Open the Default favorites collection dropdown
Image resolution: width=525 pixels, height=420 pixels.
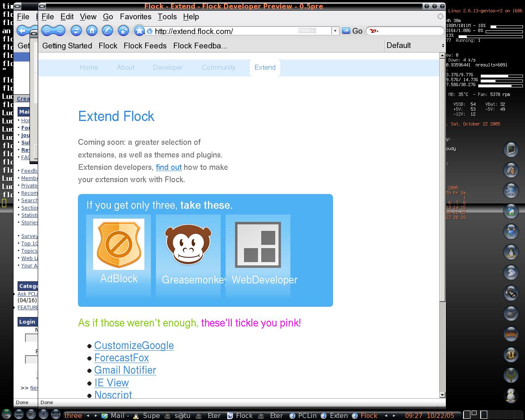click(415, 46)
